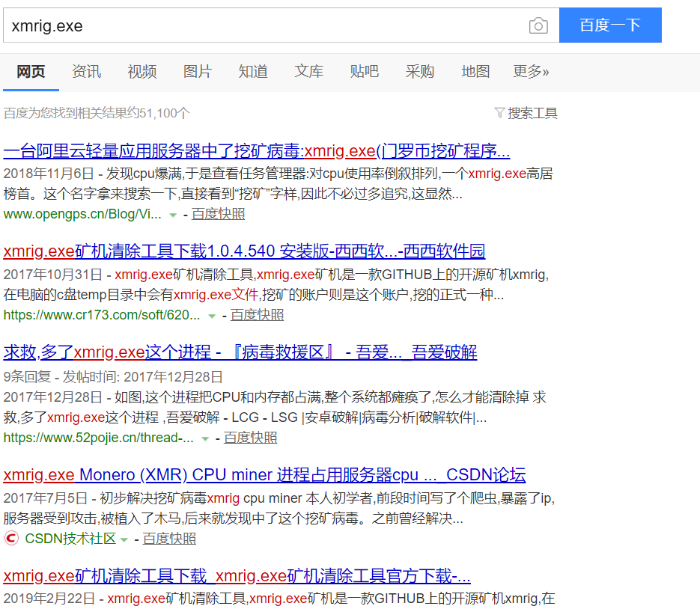Open the CSDN论坛 Monero CPU miner result

[x=264, y=475]
